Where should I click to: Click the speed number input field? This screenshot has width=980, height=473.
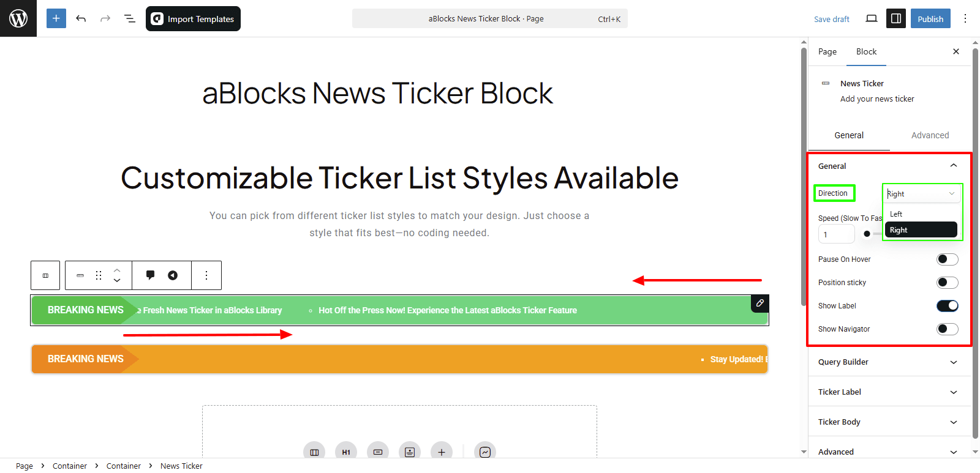click(836, 234)
